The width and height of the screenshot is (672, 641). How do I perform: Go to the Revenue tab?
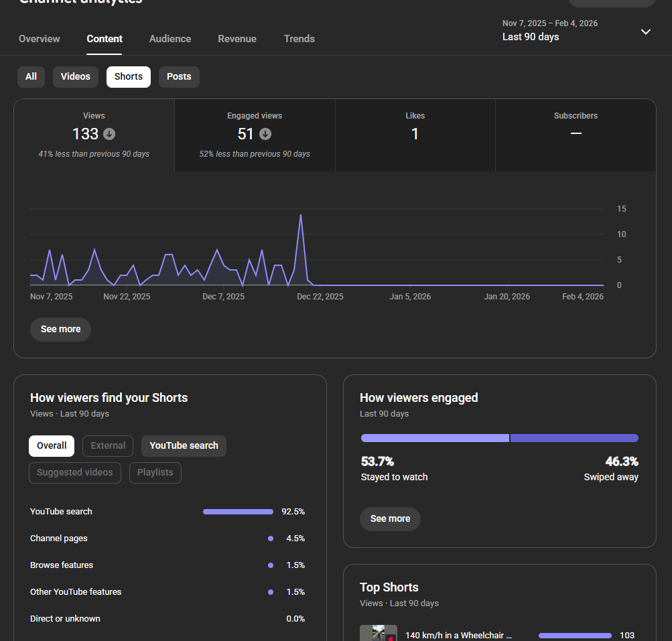[x=237, y=39]
